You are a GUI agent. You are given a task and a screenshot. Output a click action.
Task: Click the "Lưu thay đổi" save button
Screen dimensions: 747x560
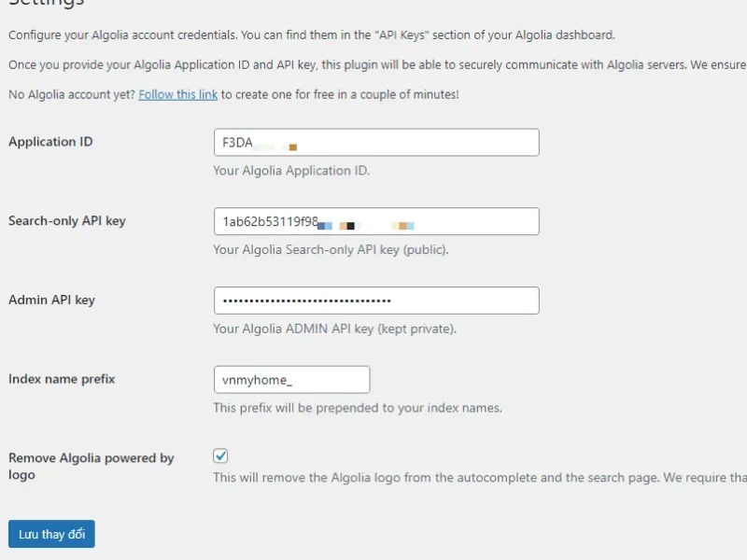click(50, 534)
